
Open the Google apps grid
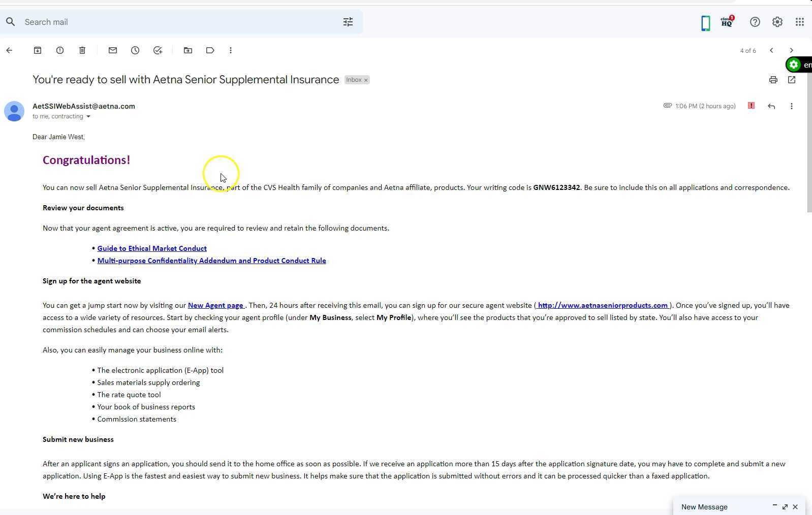[800, 22]
